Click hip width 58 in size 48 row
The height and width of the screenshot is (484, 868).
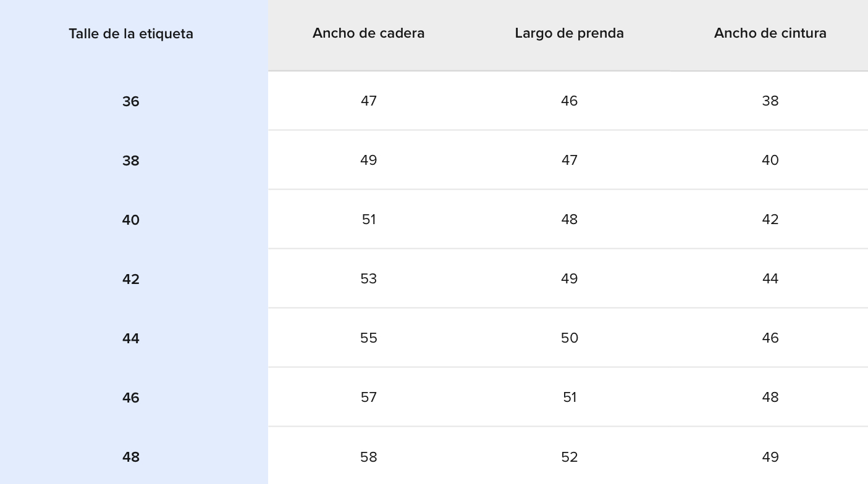369,457
